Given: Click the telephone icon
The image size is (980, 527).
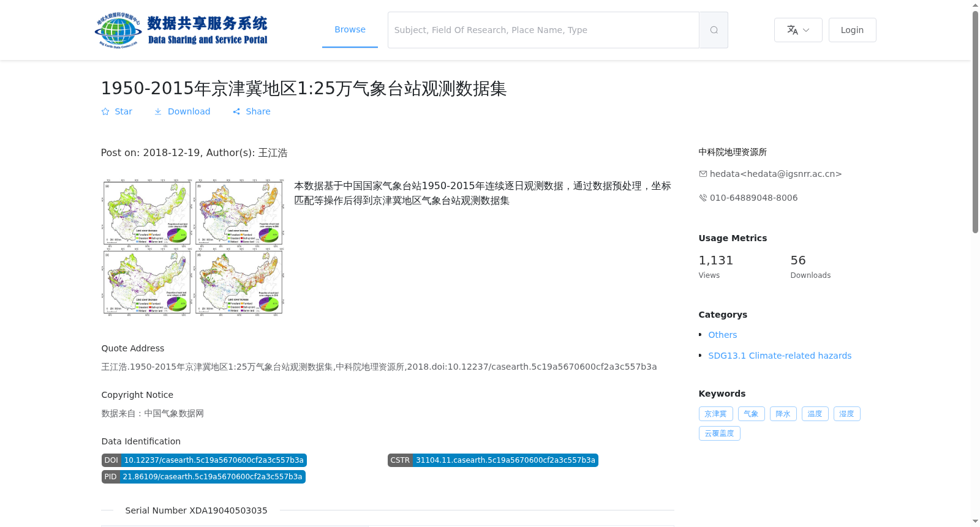Looking at the screenshot, I should pos(703,198).
